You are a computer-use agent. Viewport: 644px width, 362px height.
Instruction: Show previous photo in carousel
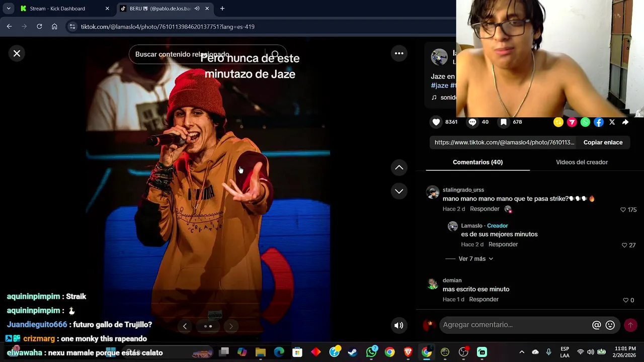(x=185, y=326)
